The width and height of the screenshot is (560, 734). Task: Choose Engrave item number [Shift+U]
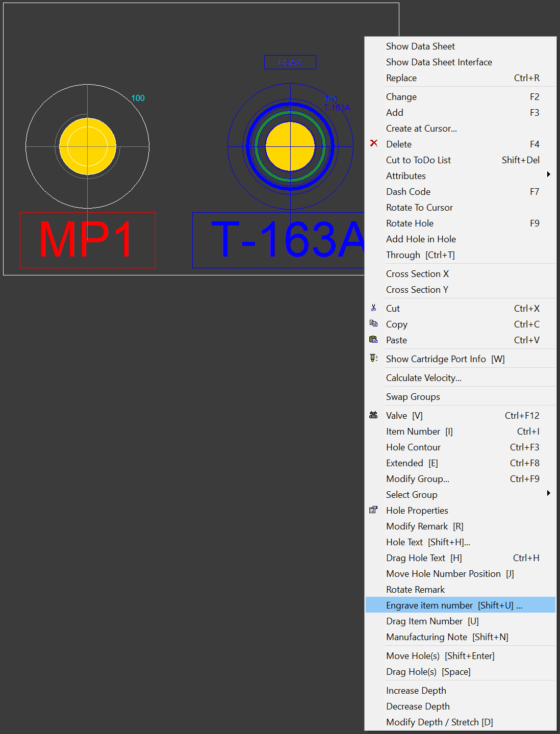[x=461, y=605]
